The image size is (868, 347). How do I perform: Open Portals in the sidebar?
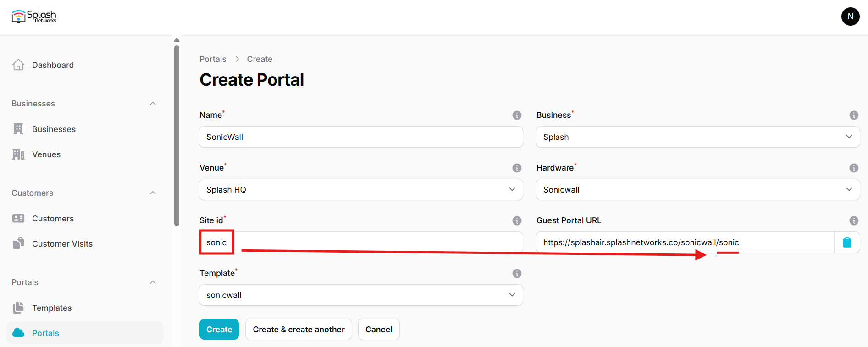(85, 333)
